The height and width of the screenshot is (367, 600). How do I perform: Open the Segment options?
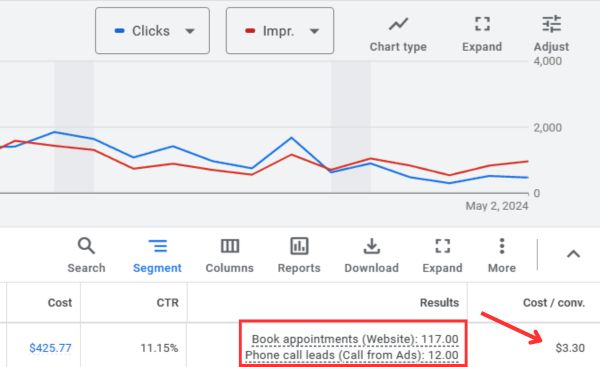pos(157,256)
